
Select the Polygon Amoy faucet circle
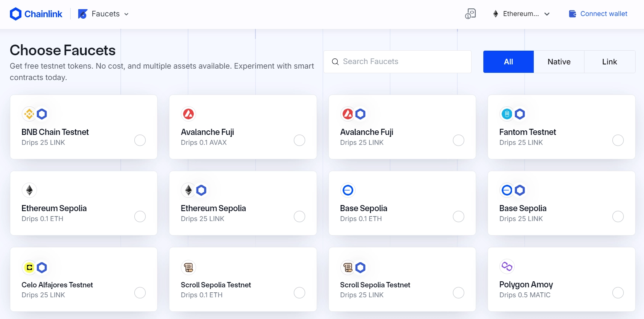(x=618, y=293)
